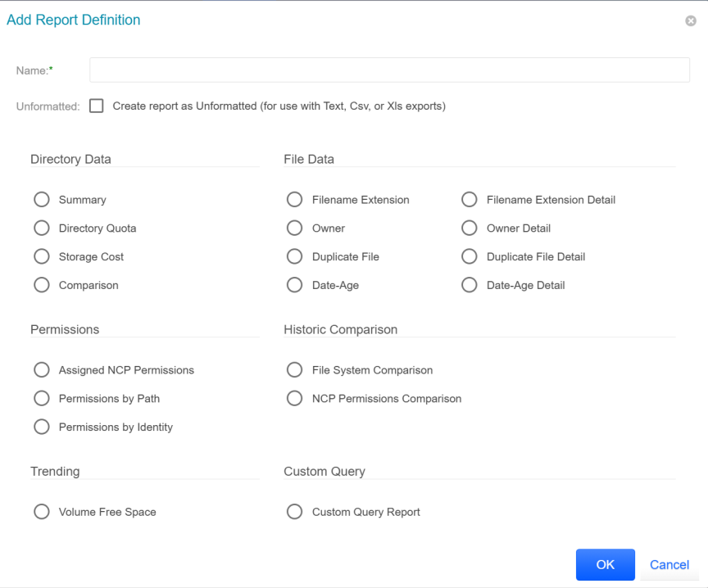The width and height of the screenshot is (708, 588).
Task: Select the Storage Cost report
Action: click(x=42, y=256)
